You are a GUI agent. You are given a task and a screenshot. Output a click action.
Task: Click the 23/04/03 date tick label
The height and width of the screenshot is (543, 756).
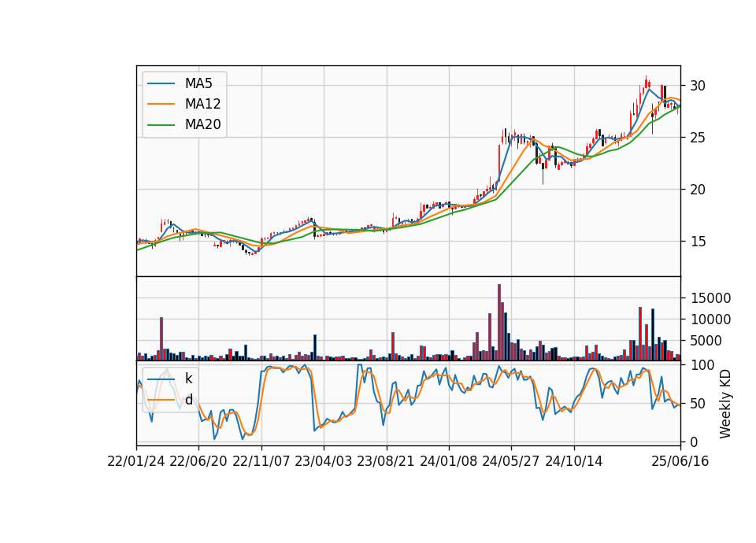click(324, 461)
